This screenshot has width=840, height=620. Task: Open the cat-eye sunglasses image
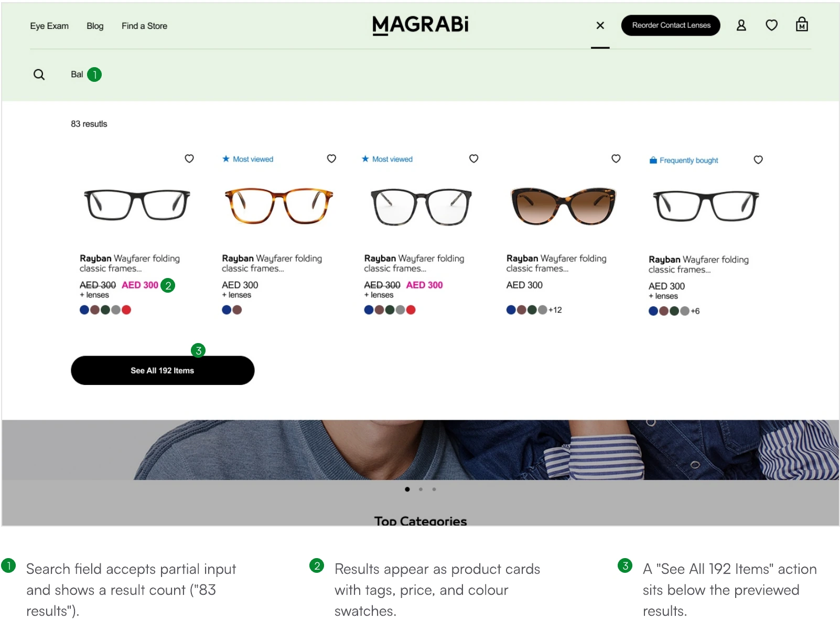(x=563, y=206)
